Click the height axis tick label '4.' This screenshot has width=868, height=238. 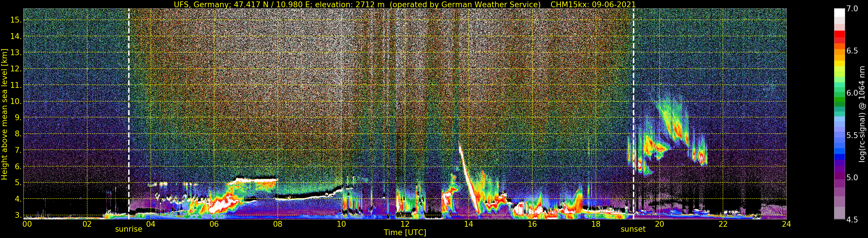18,199
